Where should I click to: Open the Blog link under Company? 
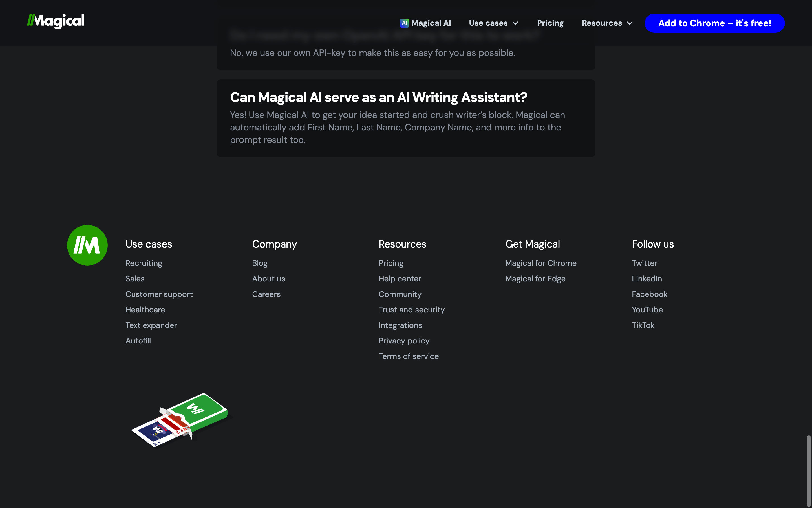pyautogui.click(x=260, y=263)
